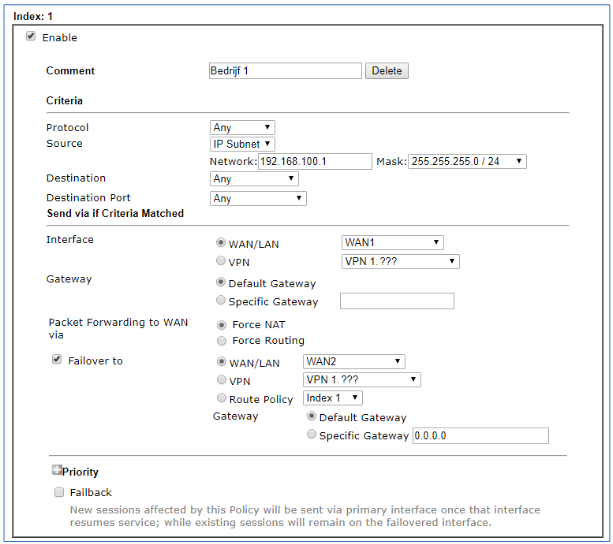Click the 'Criteria' section heading
Image resolution: width=613 pixels, height=544 pixels.
point(65,101)
